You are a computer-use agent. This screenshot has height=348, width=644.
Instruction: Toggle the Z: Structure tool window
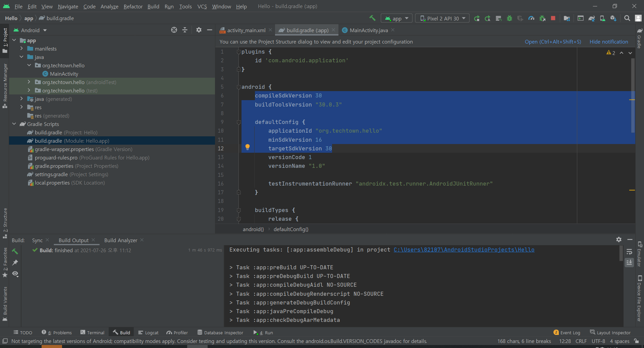[5, 223]
